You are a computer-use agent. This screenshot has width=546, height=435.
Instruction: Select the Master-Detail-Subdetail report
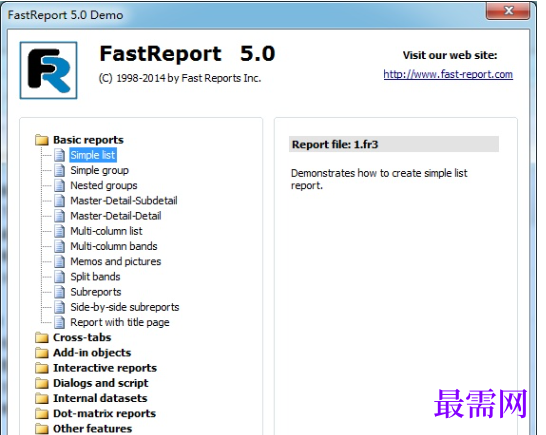point(124,201)
